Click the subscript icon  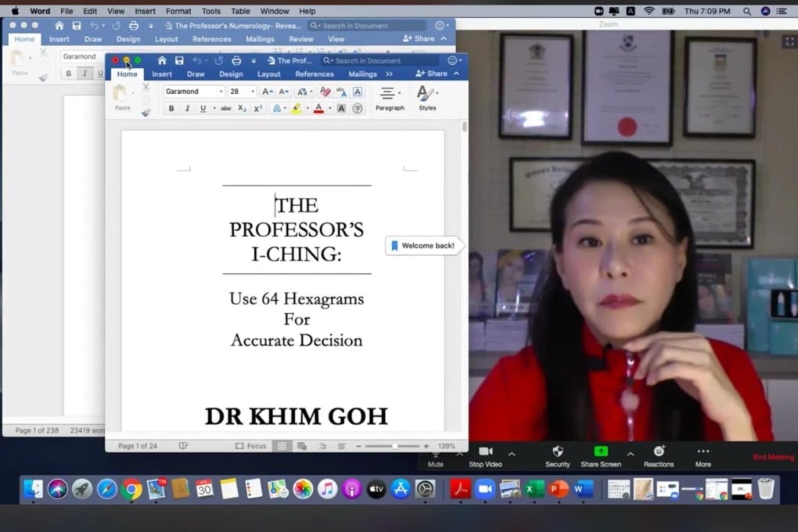coord(241,107)
